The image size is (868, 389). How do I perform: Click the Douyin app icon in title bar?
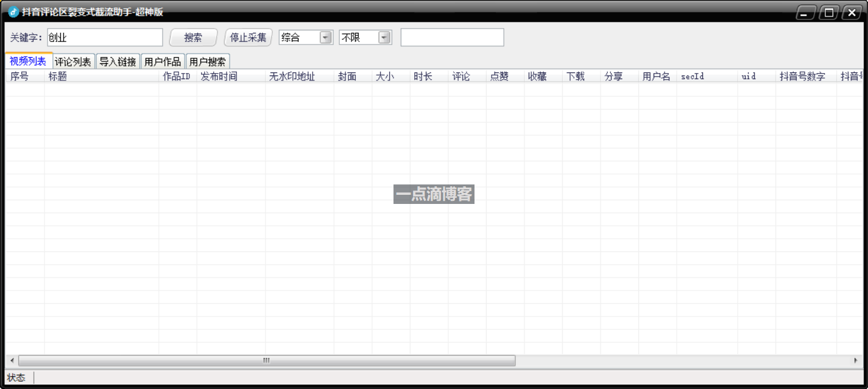pos(13,12)
